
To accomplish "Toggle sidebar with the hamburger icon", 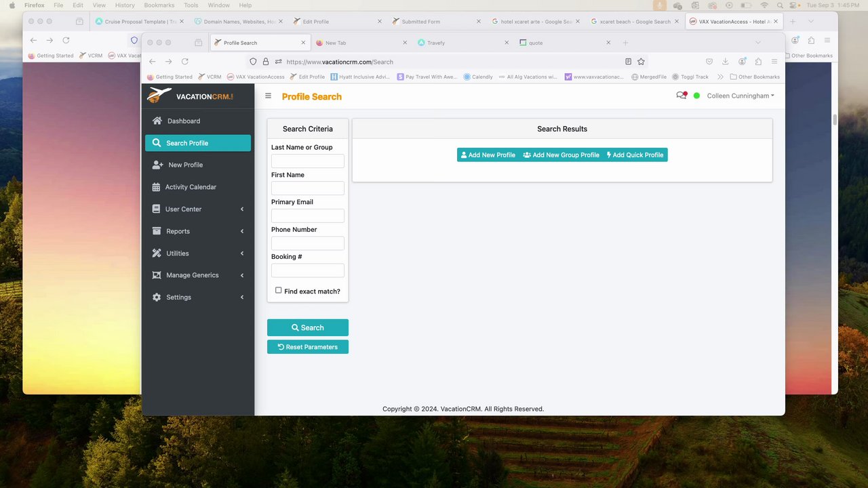I will coord(268,96).
